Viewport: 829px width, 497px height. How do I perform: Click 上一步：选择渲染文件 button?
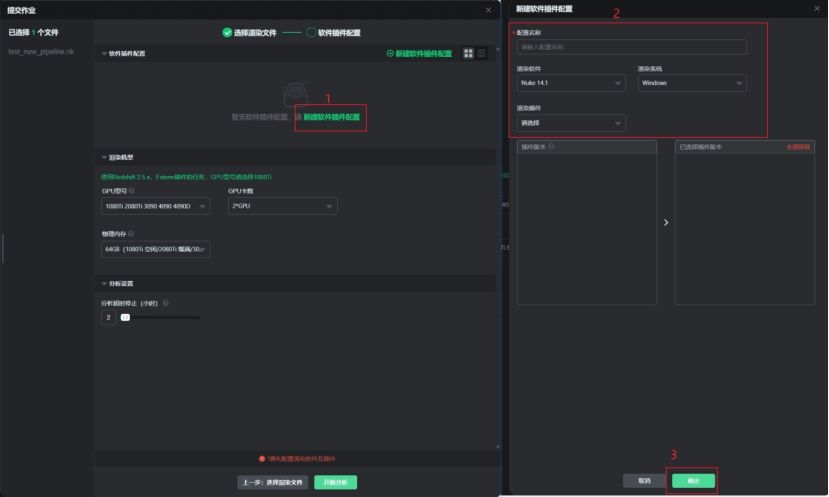tap(273, 482)
